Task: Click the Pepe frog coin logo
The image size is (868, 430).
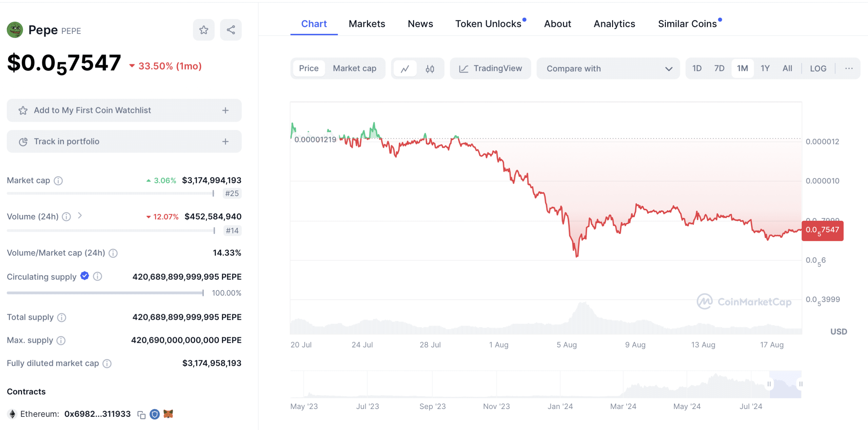Action: tap(15, 30)
